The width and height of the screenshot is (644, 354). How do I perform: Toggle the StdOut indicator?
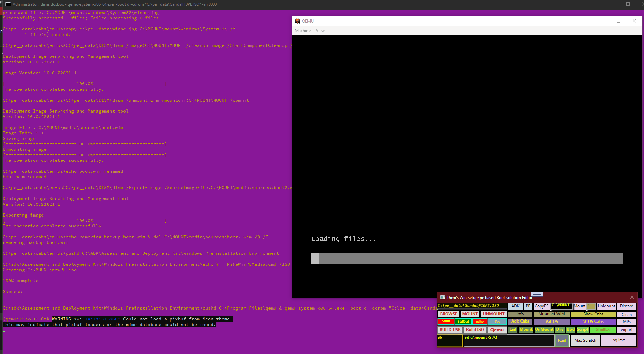point(463,322)
